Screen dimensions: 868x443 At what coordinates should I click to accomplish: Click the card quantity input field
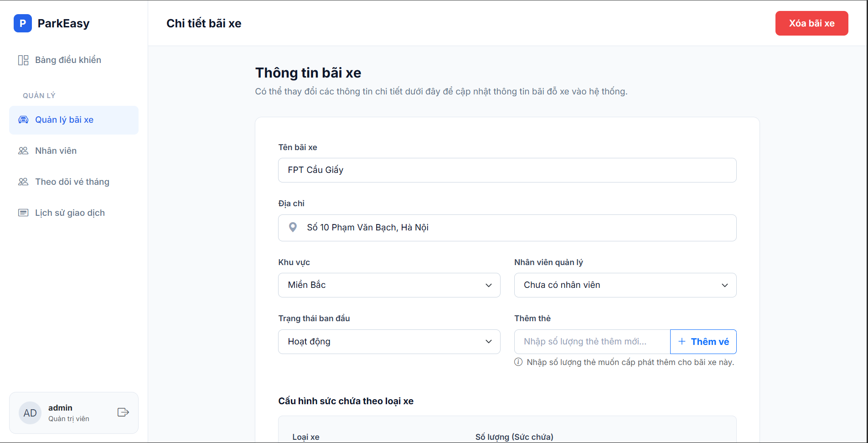click(592, 342)
